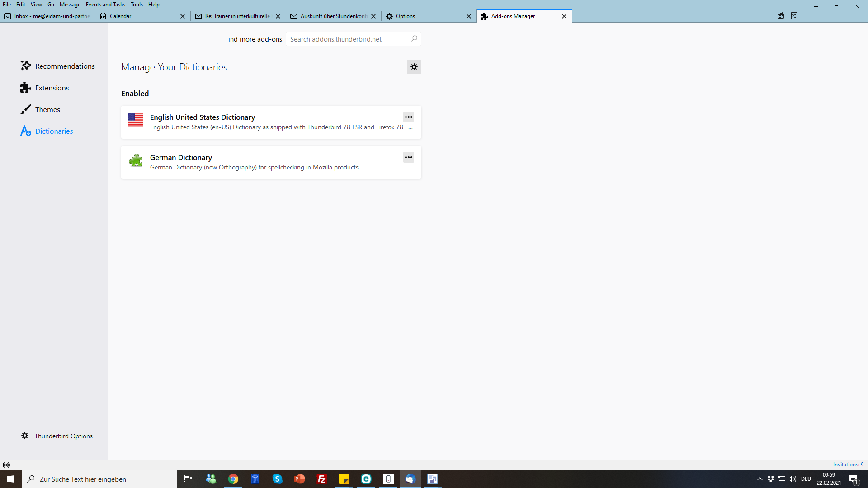Click the Dropbox tray icon
The height and width of the screenshot is (488, 868).
771,479
